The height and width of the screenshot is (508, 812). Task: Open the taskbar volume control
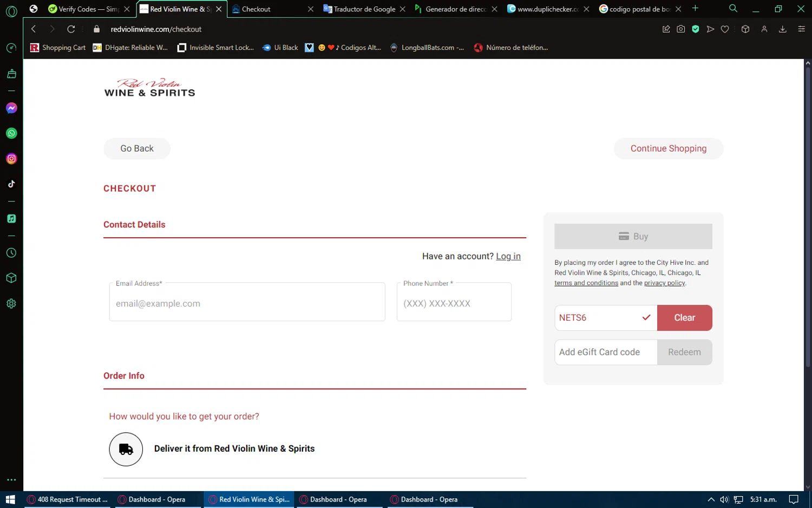click(724, 499)
